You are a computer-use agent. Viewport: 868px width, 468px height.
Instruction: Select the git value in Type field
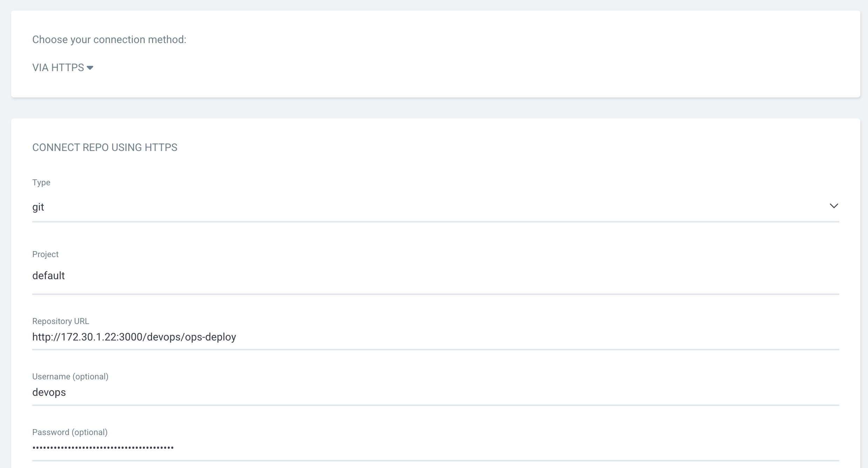point(38,207)
